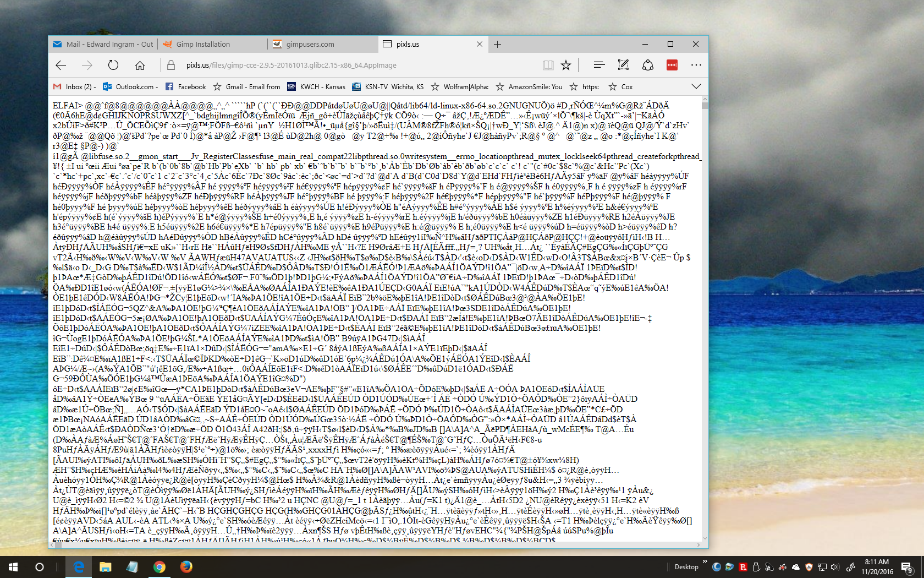Launch Chrome from the taskbar

(x=159, y=567)
